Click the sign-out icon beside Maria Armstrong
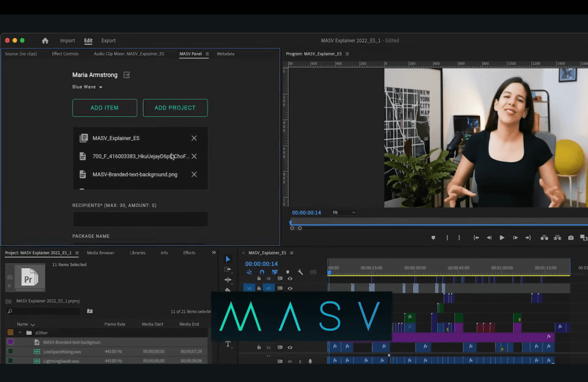This screenshot has width=588, height=382. 127,75
